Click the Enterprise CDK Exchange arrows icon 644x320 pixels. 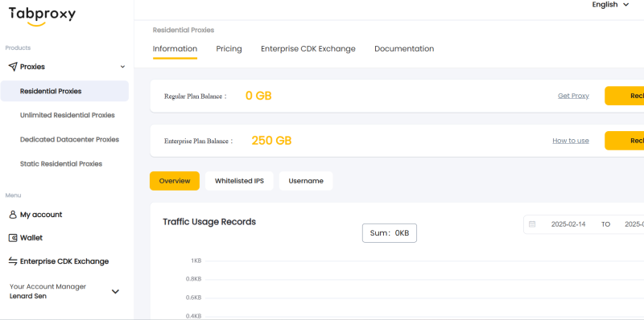click(13, 261)
